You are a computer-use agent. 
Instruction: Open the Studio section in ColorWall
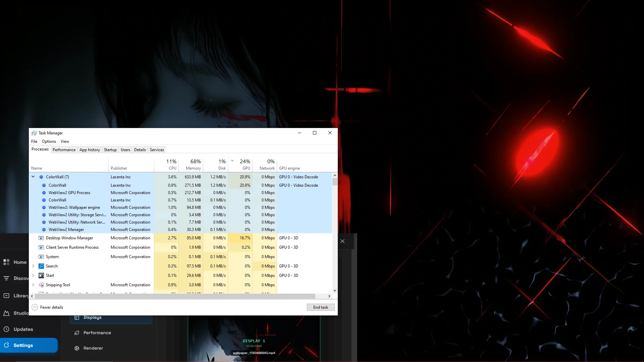click(16, 313)
